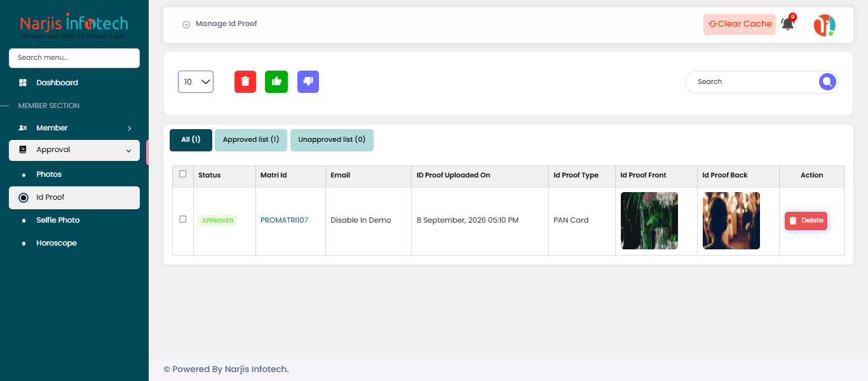This screenshot has height=381, width=868.
Task: Tick the select-all checkbox in table header
Action: point(183,174)
